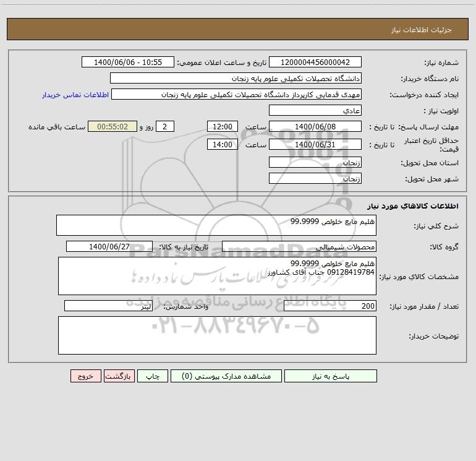476x461 pixels.
Task: Click label تاریخ و ساعت اعلان عمومی
Action: [222, 62]
